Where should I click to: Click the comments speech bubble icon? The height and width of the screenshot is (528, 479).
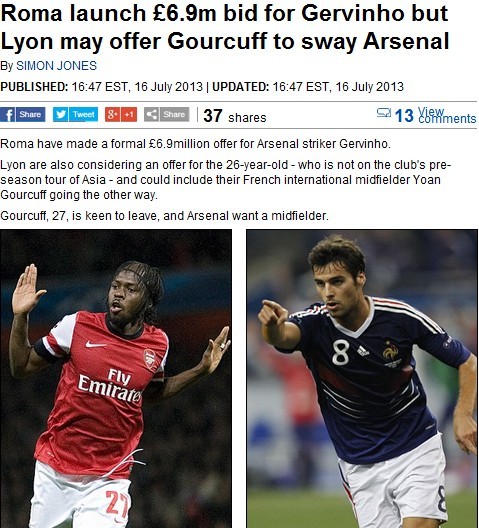click(x=384, y=112)
